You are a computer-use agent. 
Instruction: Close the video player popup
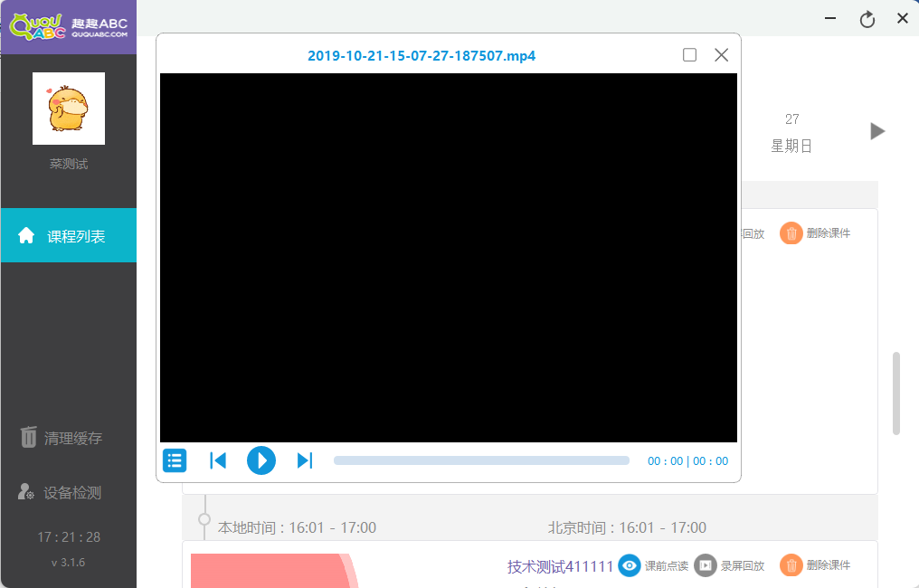pos(721,55)
